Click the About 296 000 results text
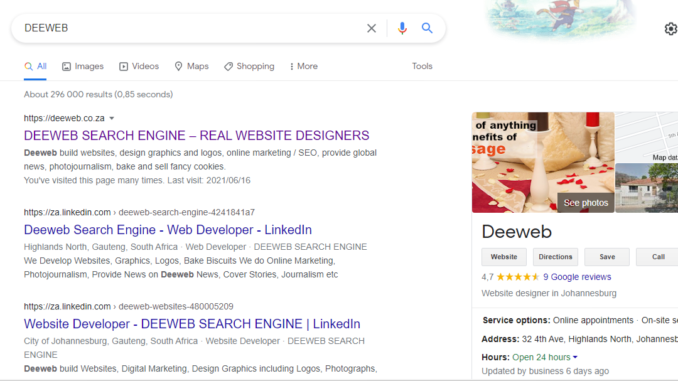This screenshot has height=381, width=678. click(x=98, y=94)
